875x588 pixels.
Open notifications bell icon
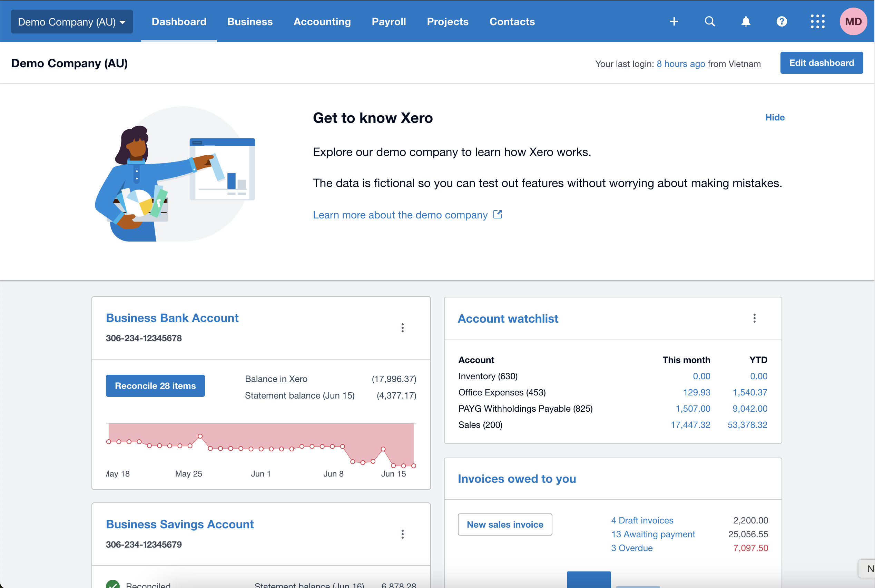point(745,21)
